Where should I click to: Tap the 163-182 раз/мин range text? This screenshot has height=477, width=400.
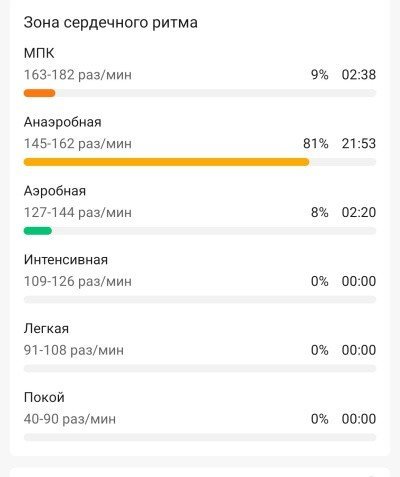[78, 75]
